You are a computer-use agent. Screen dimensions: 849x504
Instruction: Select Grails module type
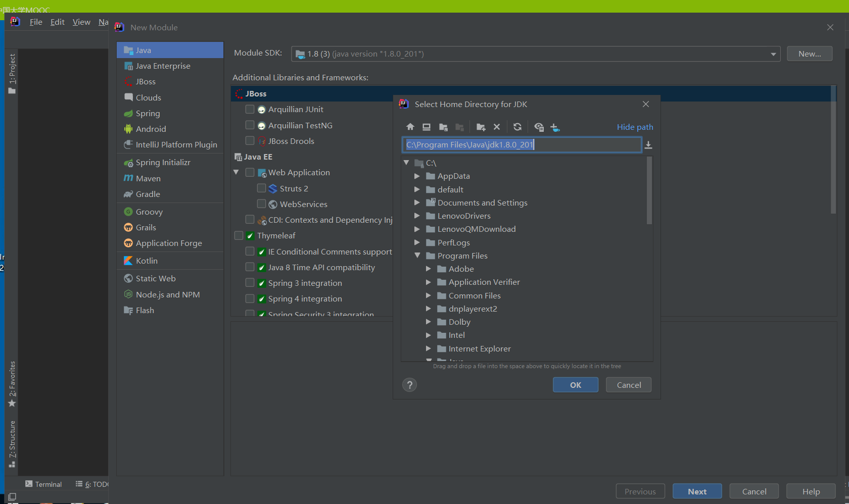point(170,227)
